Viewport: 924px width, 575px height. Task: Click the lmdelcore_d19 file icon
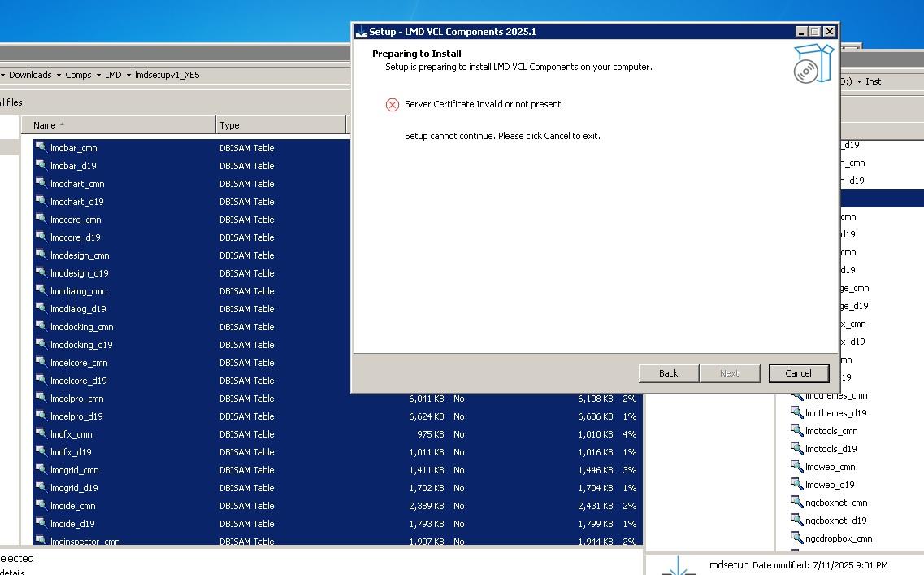click(x=41, y=379)
